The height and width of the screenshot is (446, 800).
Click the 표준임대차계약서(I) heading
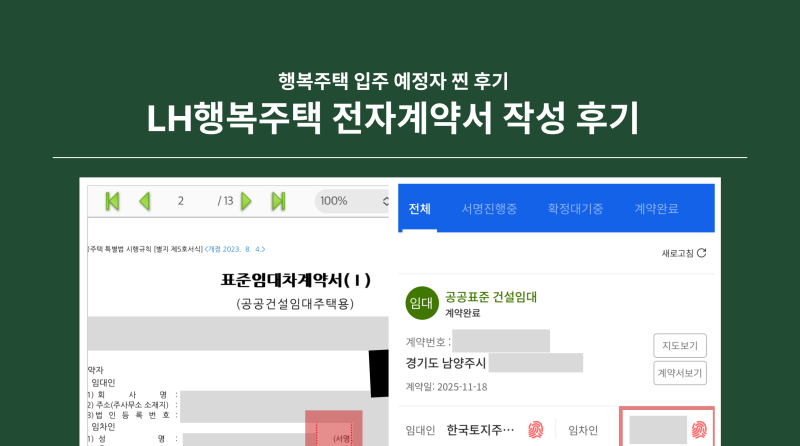295,280
